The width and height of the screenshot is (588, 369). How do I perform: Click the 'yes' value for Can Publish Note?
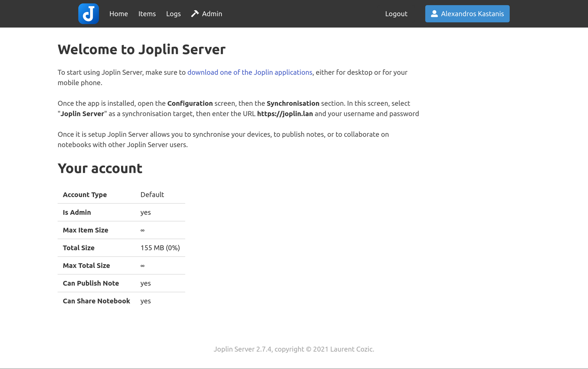pyautogui.click(x=146, y=284)
